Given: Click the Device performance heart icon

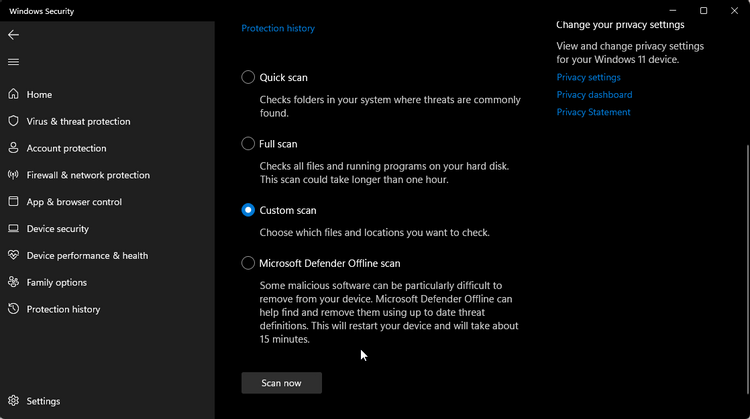Looking at the screenshot, I should pos(13,255).
